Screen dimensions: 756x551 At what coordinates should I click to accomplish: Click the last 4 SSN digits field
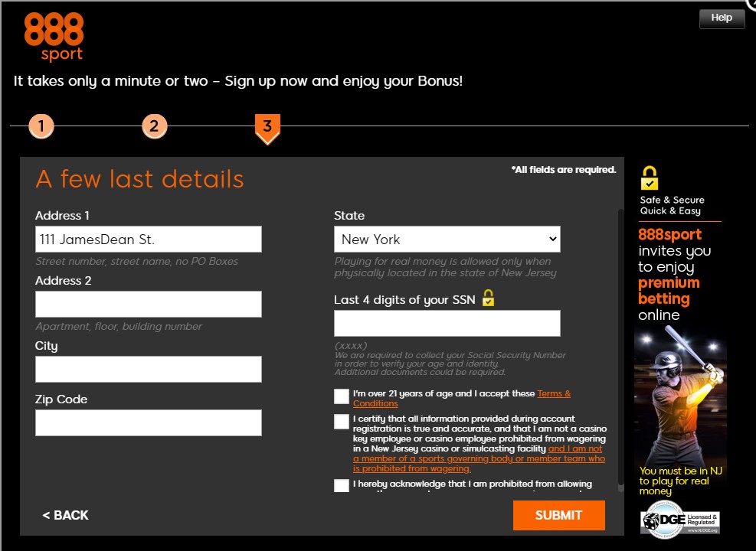pyautogui.click(x=447, y=323)
